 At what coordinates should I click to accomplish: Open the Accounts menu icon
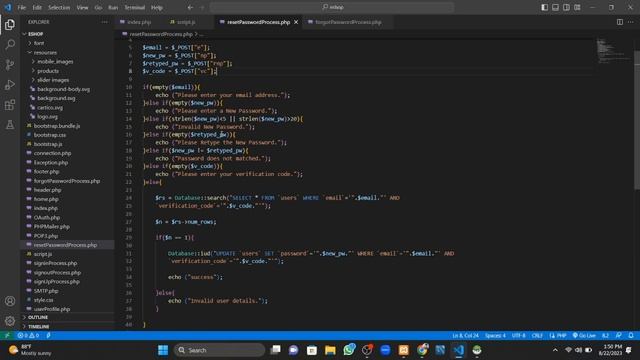[10, 301]
